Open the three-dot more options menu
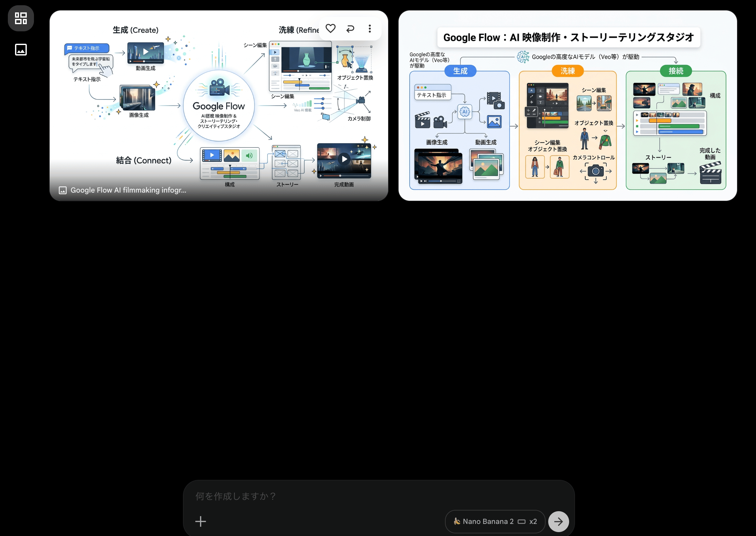Viewport: 756px width, 536px height. tap(370, 29)
